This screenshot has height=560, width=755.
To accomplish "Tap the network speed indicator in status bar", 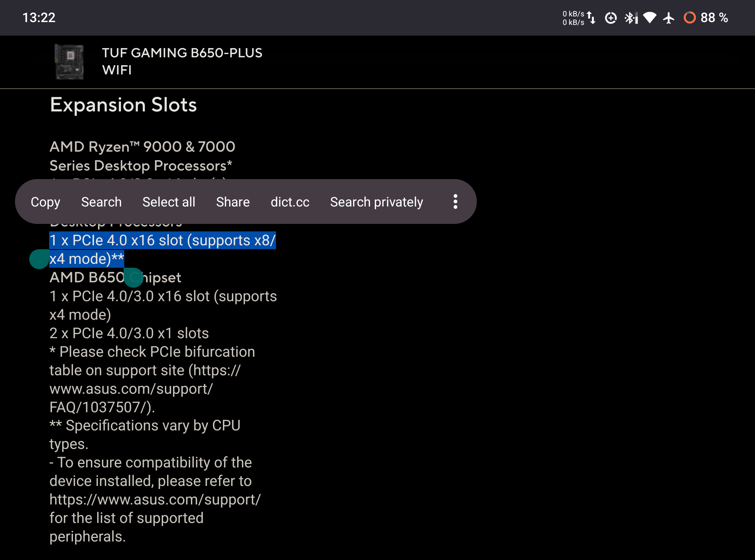I will (579, 18).
